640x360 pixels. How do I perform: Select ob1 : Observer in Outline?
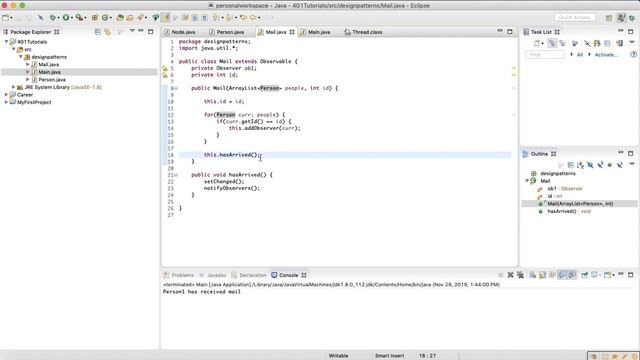point(564,189)
